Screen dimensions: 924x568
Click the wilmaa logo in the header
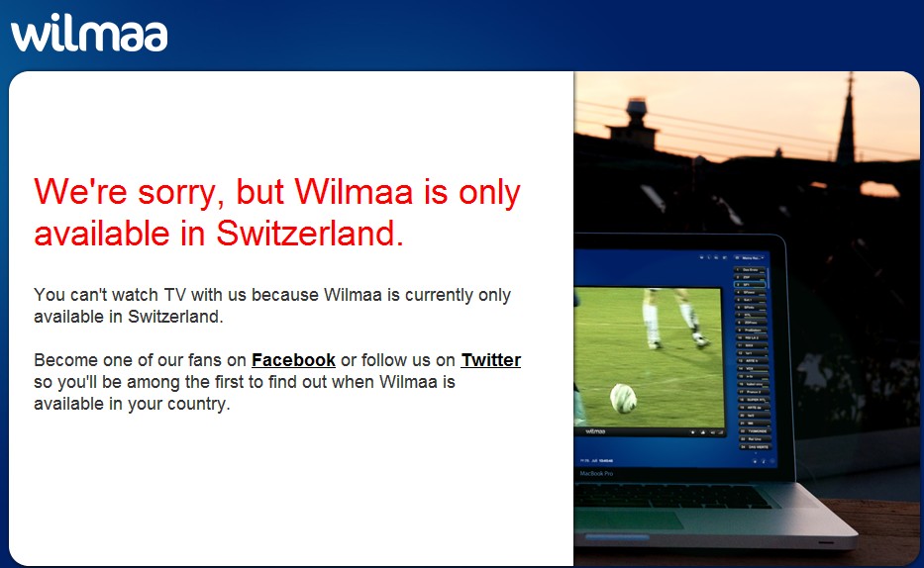click(x=89, y=33)
